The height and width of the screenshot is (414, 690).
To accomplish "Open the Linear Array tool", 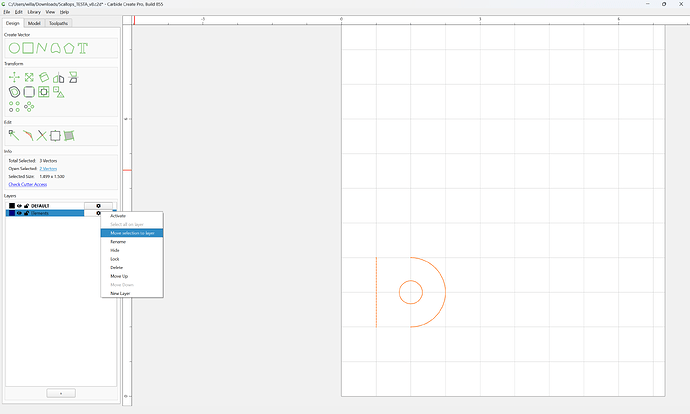I will coord(14,106).
